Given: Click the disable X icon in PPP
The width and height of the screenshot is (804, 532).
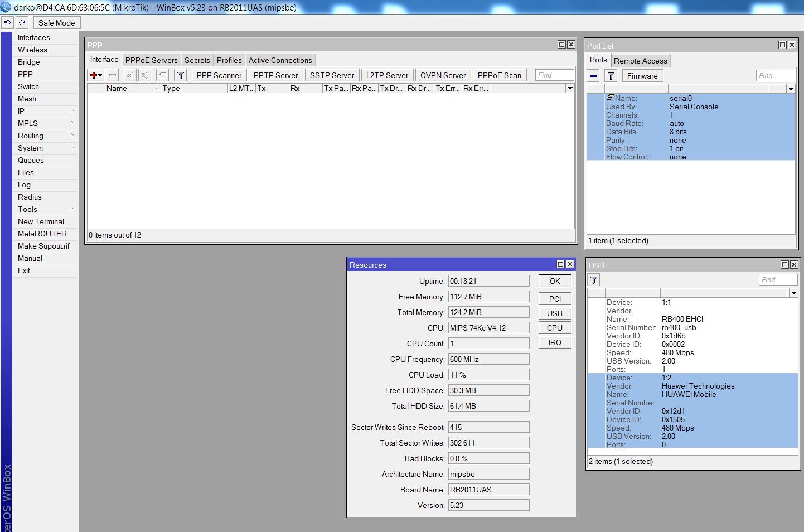Looking at the screenshot, I should coord(144,75).
